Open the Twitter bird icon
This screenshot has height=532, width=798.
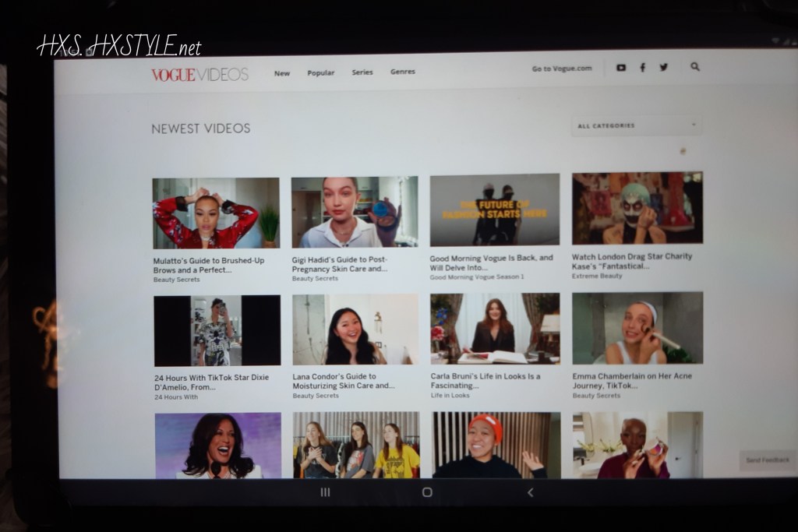pyautogui.click(x=664, y=68)
